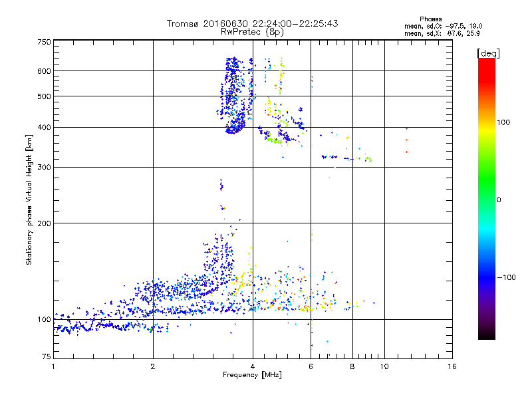Image resolution: width=532 pixels, height=399 pixels.
Task: Click the '[deg]' colorbar unit label
Action: coord(488,53)
